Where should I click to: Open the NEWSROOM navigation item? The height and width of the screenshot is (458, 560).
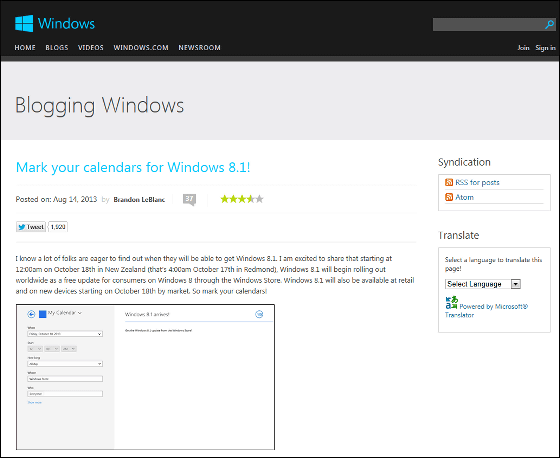coord(199,48)
